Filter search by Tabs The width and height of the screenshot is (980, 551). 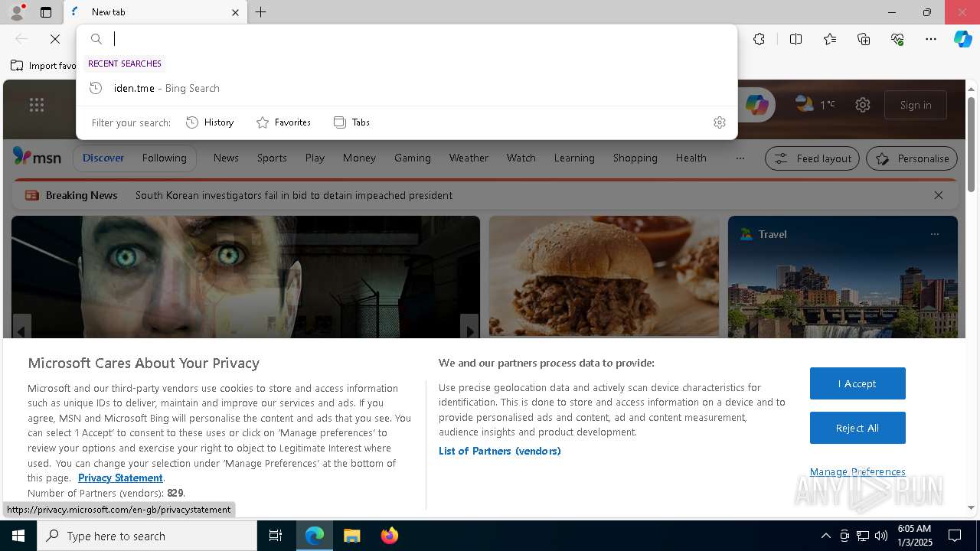click(351, 122)
